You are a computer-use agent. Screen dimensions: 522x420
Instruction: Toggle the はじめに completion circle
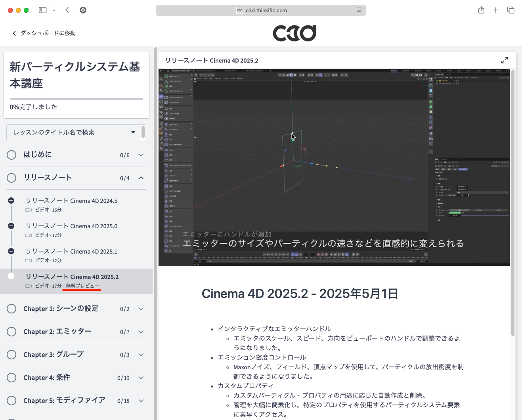coord(11,155)
